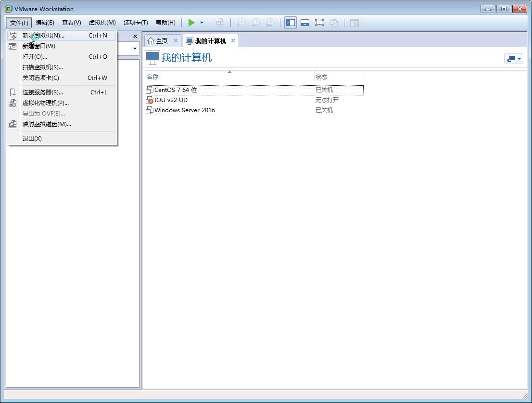
Task: Switch to the 主页 tab
Action: point(162,41)
